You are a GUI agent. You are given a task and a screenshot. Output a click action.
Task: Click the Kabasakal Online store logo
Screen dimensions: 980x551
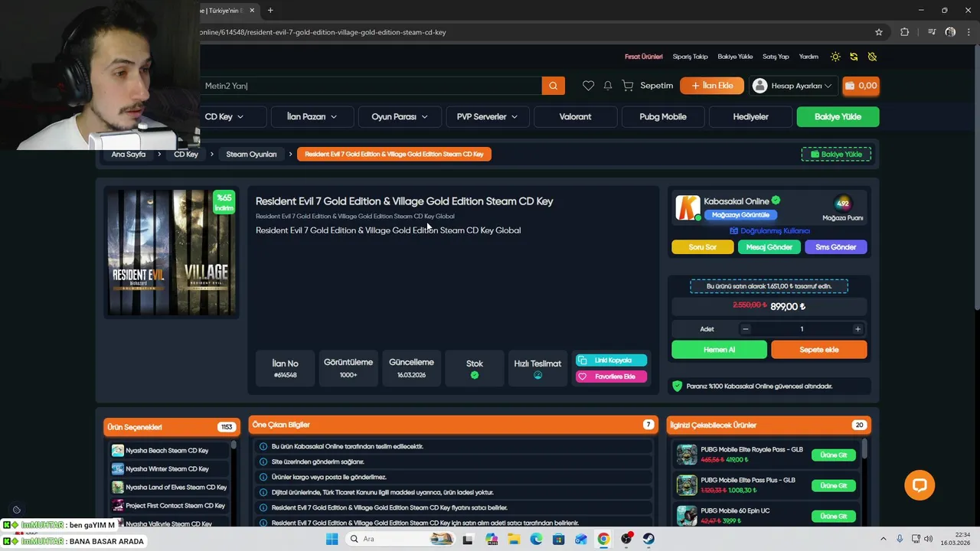[688, 208]
